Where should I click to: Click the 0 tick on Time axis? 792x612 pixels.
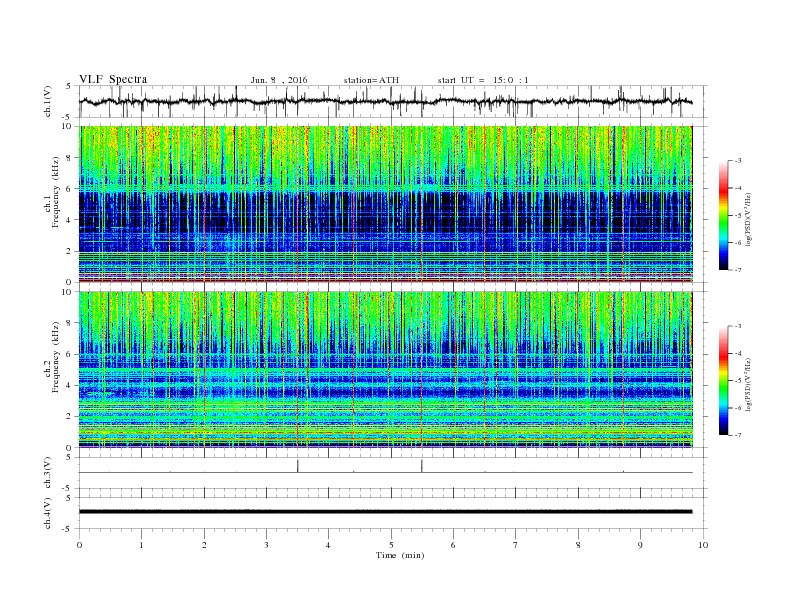point(79,545)
